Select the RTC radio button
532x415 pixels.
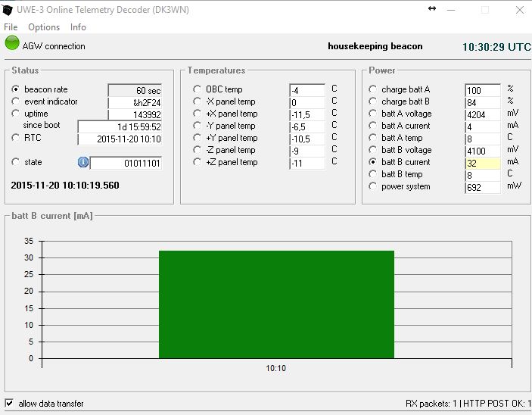coord(15,138)
